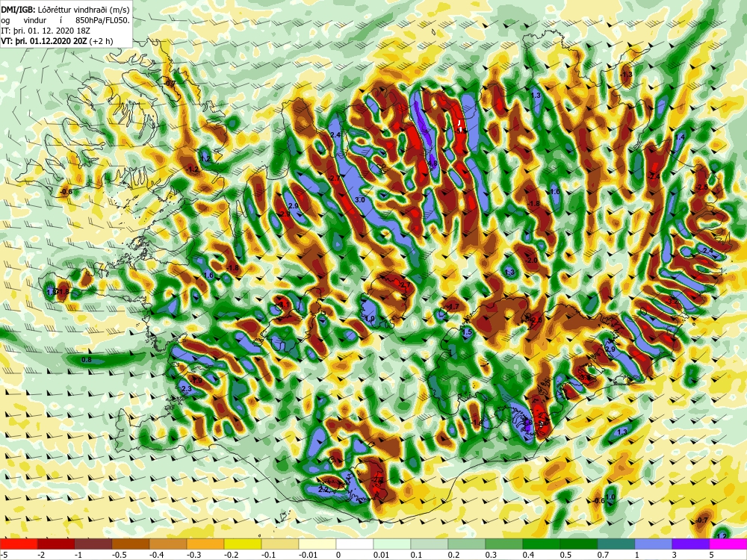The width and height of the screenshot is (747, 560).
Task: Choose the medium green legend swatch labeled 0.3
Action: pos(504,544)
